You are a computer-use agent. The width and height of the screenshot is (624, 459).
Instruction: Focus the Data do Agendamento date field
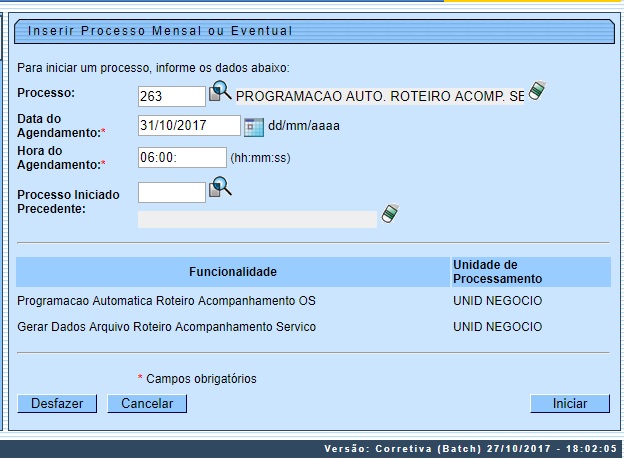[189, 126]
